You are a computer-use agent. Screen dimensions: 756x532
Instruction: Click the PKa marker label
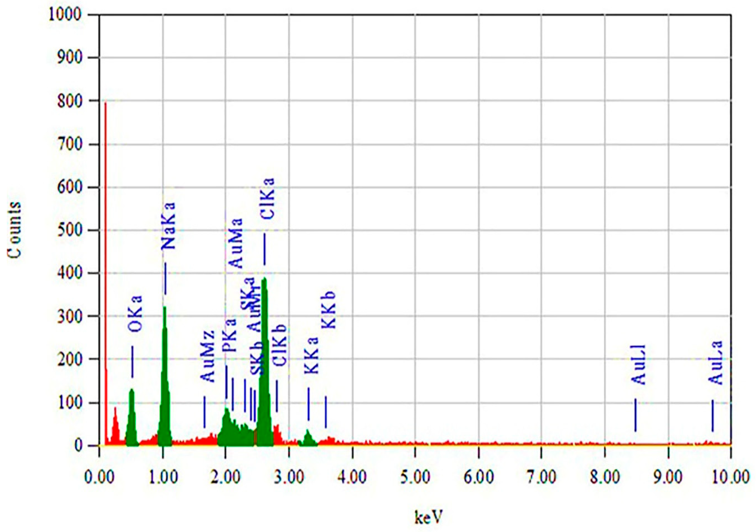(230, 335)
